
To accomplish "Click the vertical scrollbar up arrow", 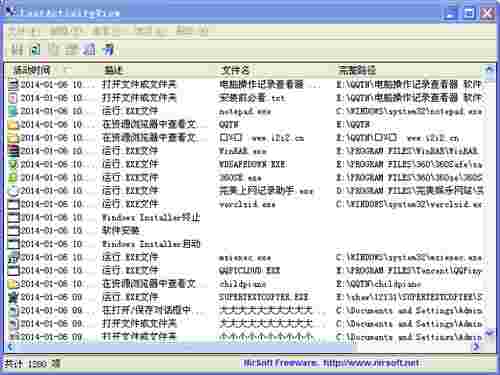I will (489, 69).
